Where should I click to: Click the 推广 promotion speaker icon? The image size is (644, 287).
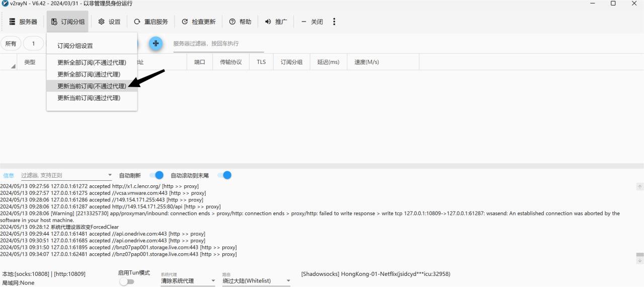coord(268,22)
